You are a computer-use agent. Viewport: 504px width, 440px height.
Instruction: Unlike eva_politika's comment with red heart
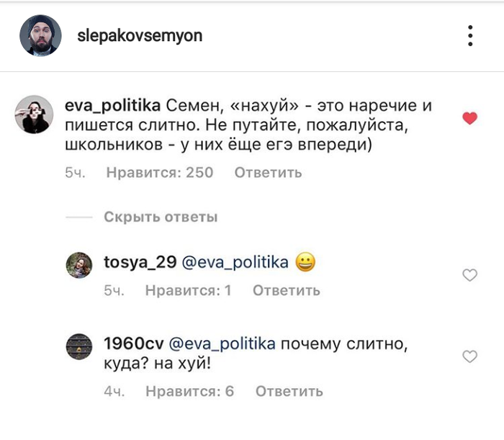click(469, 118)
